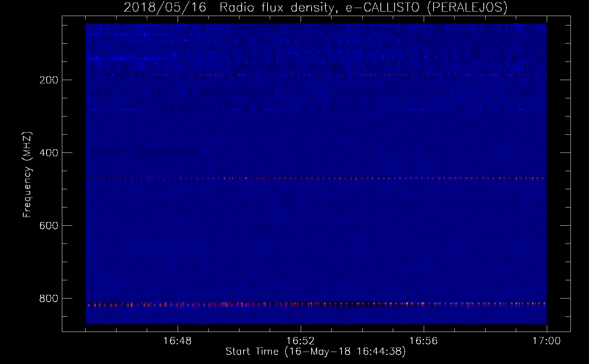Screen dimensions: 589x364
Task: Click the 16:48 time tick label
Action: 178,341
